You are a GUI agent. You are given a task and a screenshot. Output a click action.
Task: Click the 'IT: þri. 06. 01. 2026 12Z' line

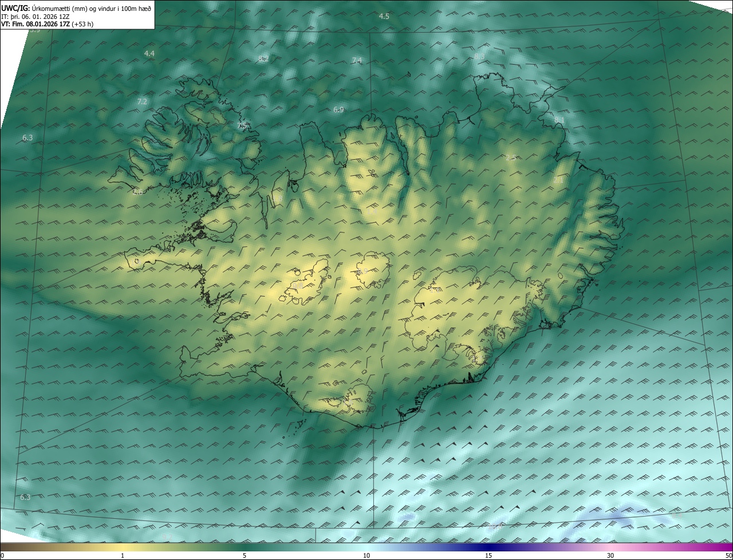coord(36,16)
